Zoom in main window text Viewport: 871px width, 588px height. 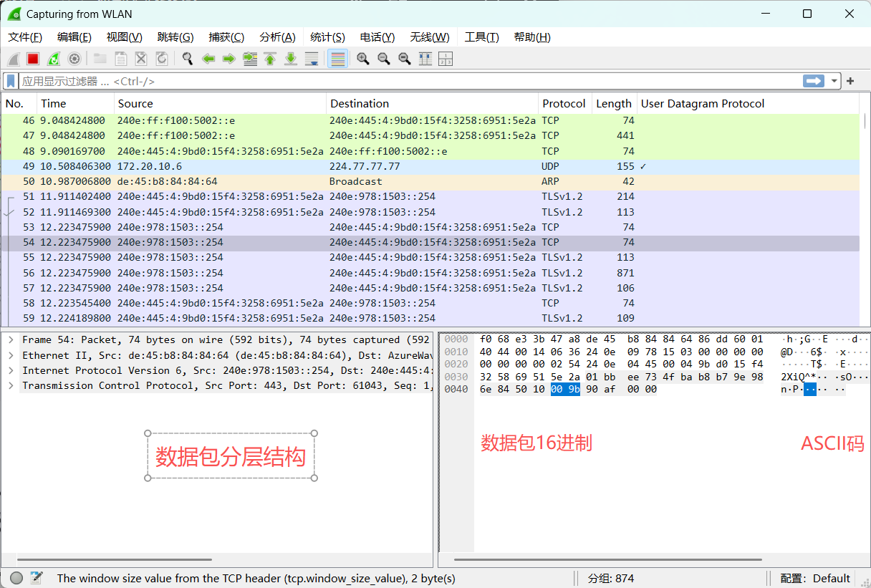pos(363,59)
